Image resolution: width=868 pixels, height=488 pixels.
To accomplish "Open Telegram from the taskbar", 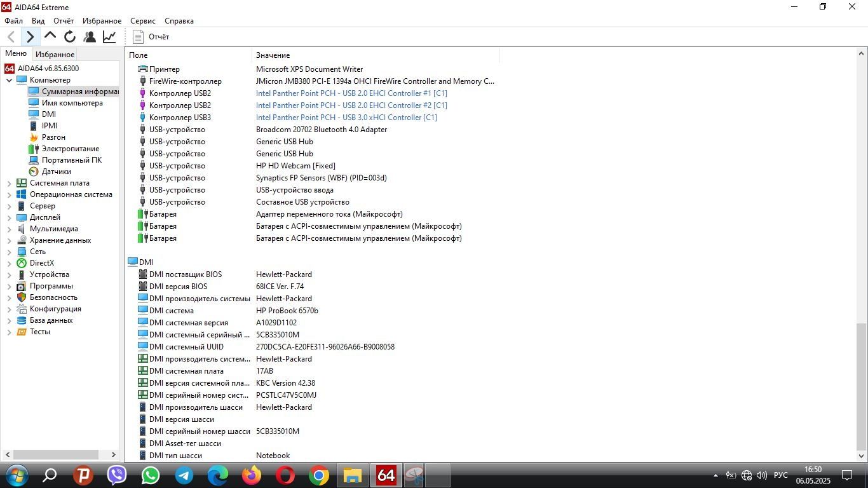I will click(184, 475).
